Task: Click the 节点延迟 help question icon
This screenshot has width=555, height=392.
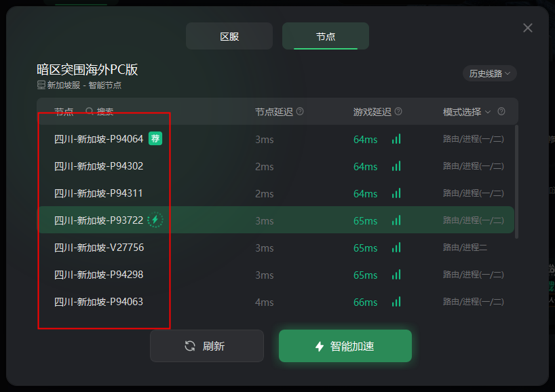Action: coord(300,112)
